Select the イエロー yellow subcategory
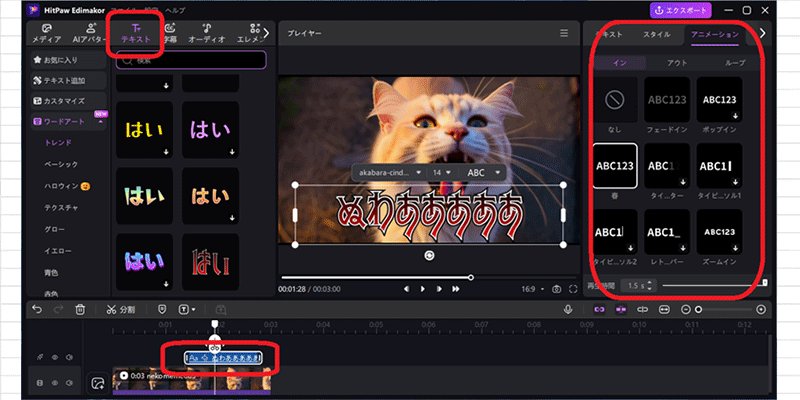Viewport: 800px width, 400px height. click(58, 251)
